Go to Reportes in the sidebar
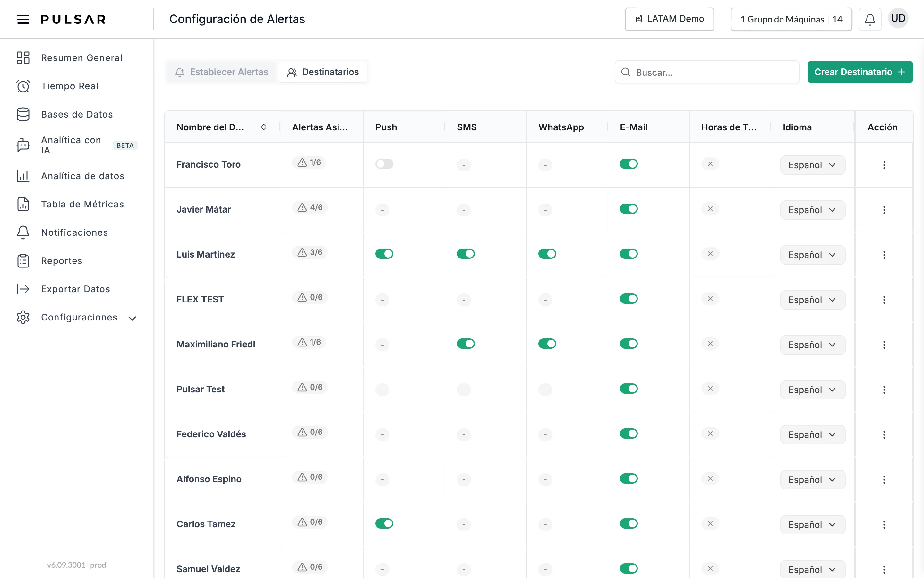 tap(62, 261)
